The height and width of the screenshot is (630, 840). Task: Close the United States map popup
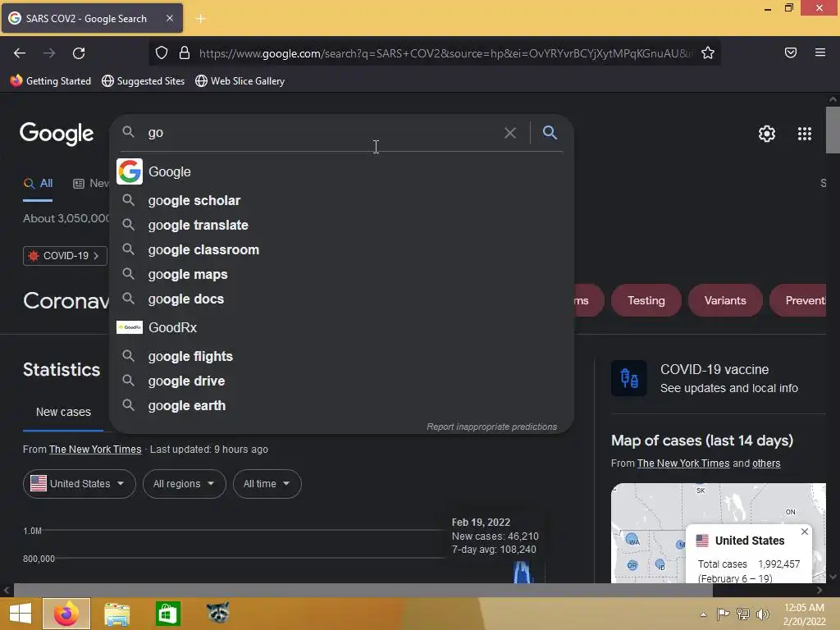[x=804, y=532]
